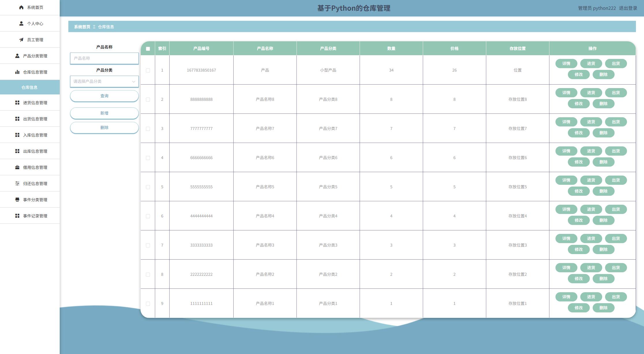Click the store icon beside 事件分类管理

(17, 200)
